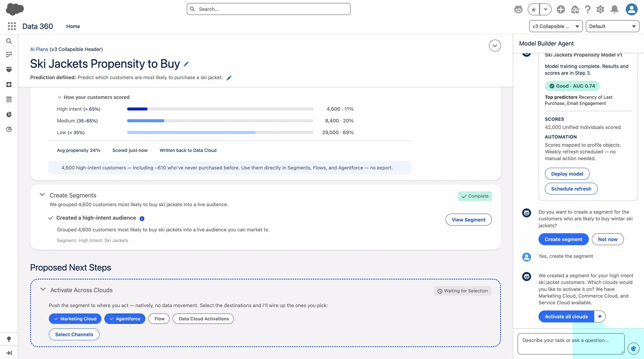Click the Activate all clouds button

click(x=566, y=316)
